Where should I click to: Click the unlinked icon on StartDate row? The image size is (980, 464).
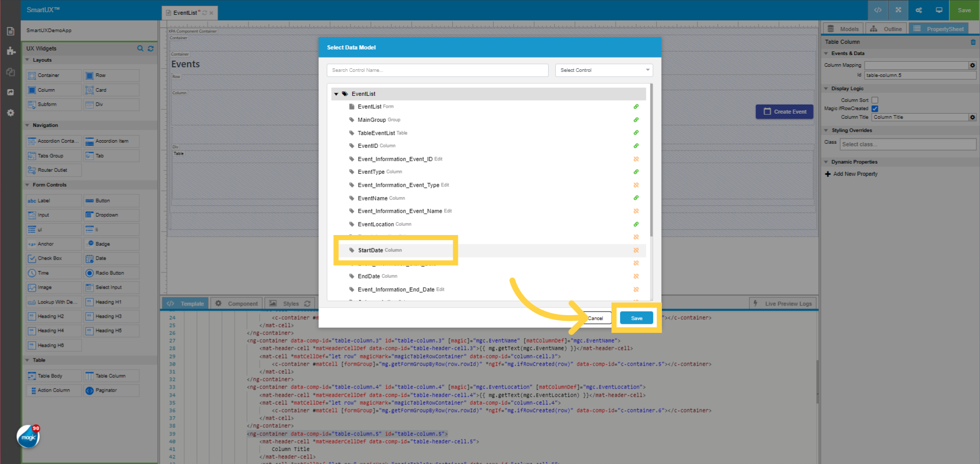click(636, 250)
